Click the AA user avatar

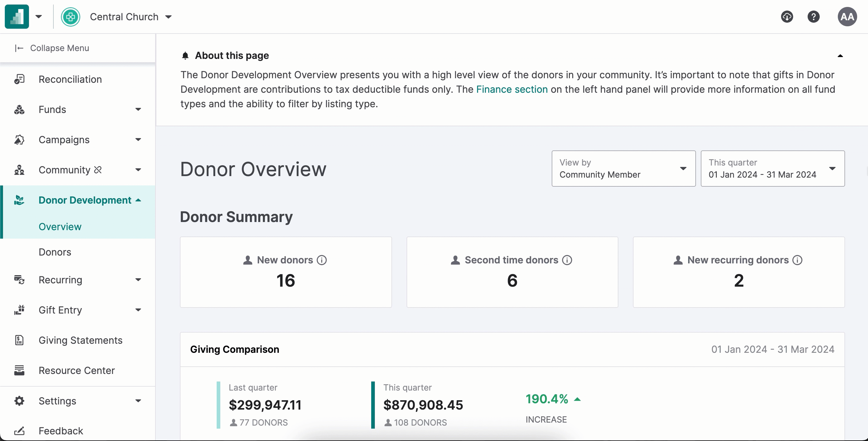pyautogui.click(x=847, y=17)
